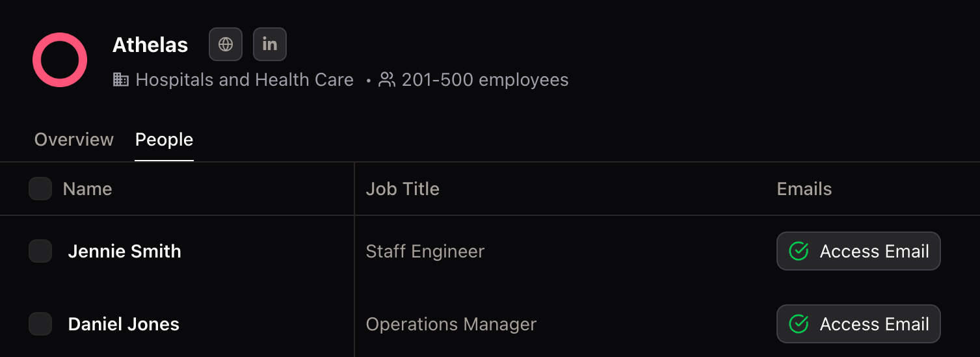Open Jennie Smith's profile name link

[x=125, y=252]
